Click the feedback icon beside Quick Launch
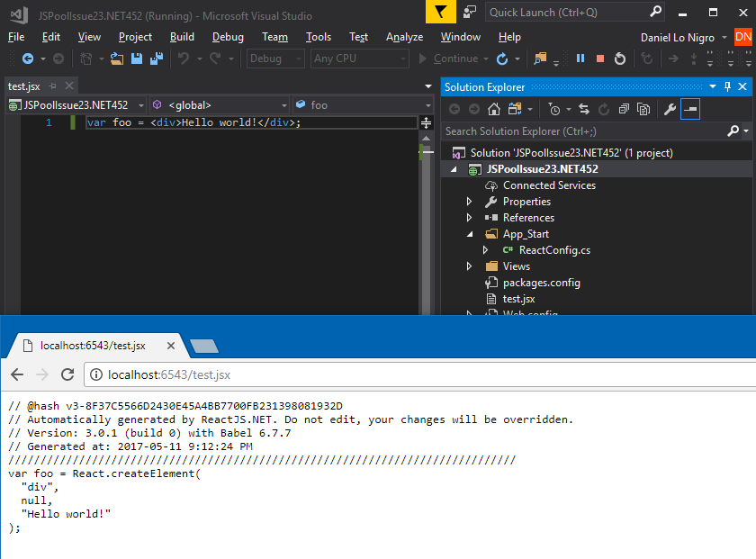Viewport: 756px width, 559px height. click(x=470, y=12)
